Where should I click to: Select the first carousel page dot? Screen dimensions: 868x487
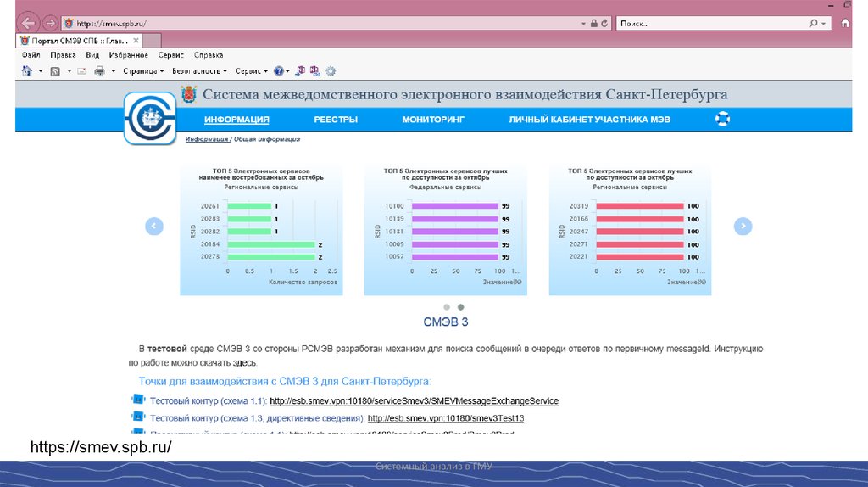point(447,307)
